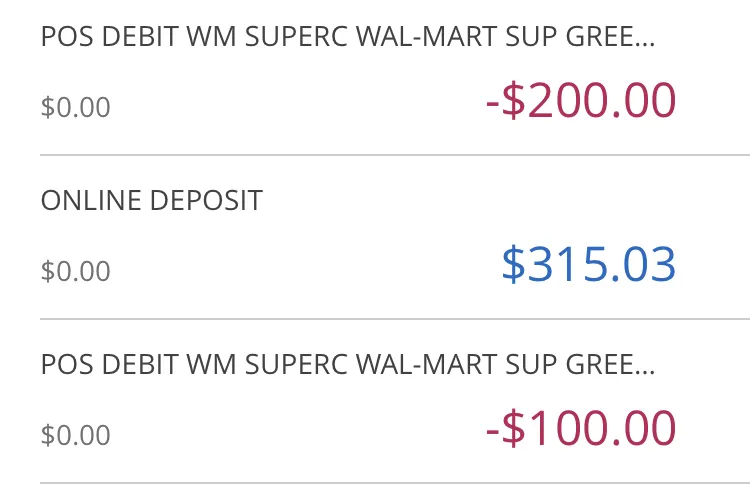Click the $0.00 balance under ONLINE DEPOSIT
This screenshot has width=750, height=491.
pyautogui.click(x=76, y=271)
